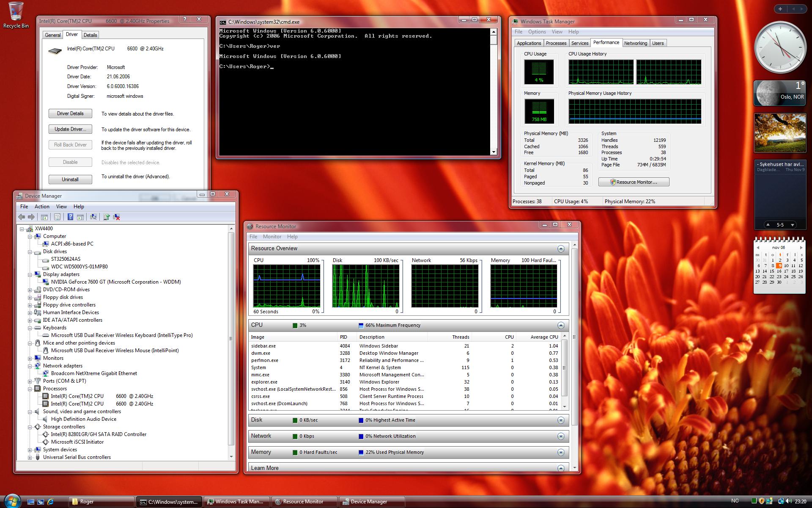Click the Scan for hardware changes icon
Screen dimensions: 812x508
coord(93,217)
